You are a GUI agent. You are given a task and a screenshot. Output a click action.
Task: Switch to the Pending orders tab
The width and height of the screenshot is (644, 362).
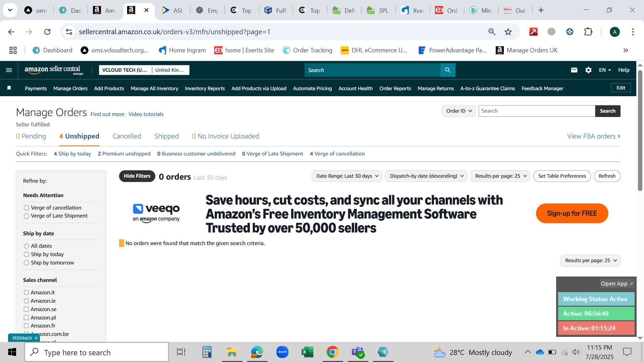point(31,136)
